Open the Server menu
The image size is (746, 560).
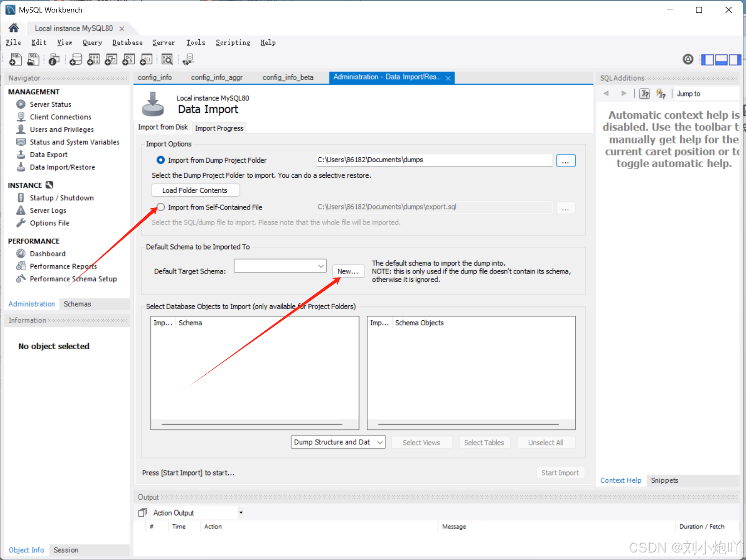(x=164, y=42)
